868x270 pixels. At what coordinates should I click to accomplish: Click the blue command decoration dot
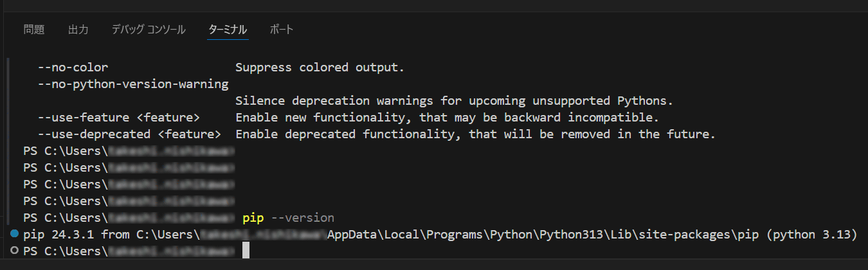coord(15,234)
